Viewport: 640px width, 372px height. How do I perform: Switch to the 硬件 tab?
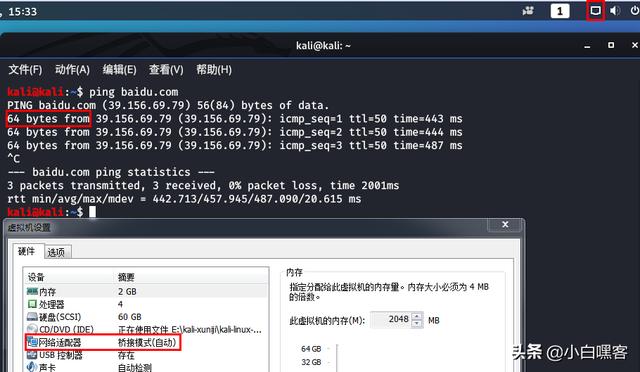click(27, 251)
